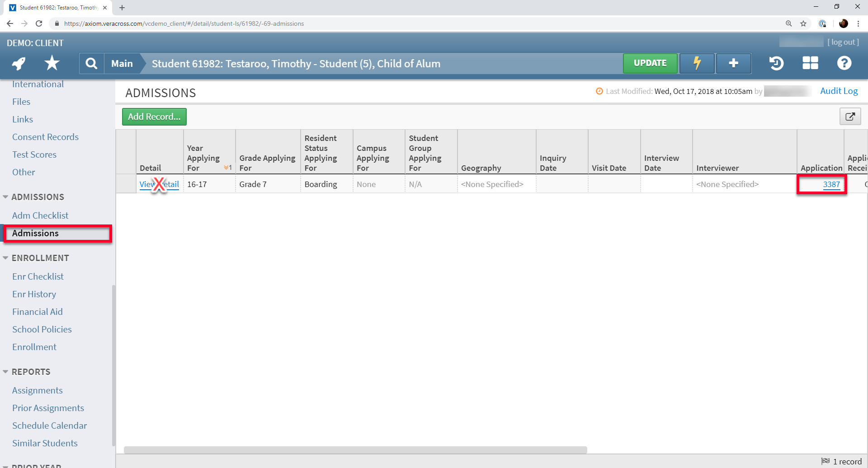Screen dimensions: 868x468
Task: Open help via question mark icon
Action: tap(844, 63)
